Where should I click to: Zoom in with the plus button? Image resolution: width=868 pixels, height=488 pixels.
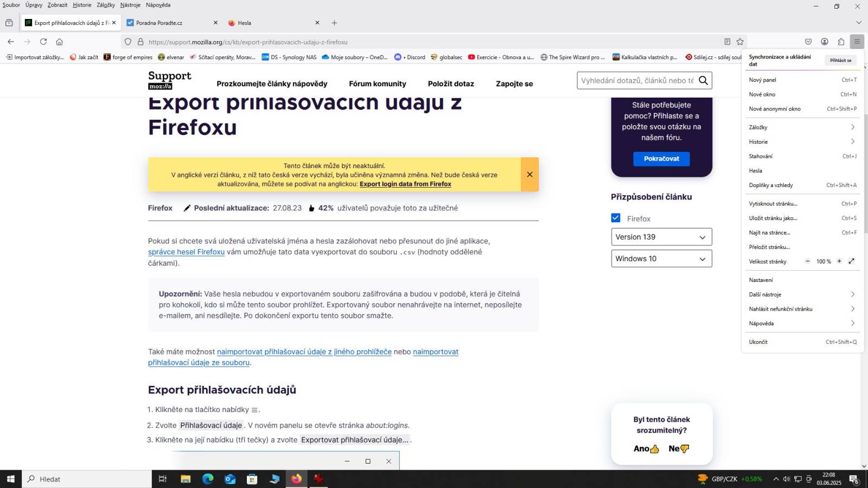[x=839, y=261]
